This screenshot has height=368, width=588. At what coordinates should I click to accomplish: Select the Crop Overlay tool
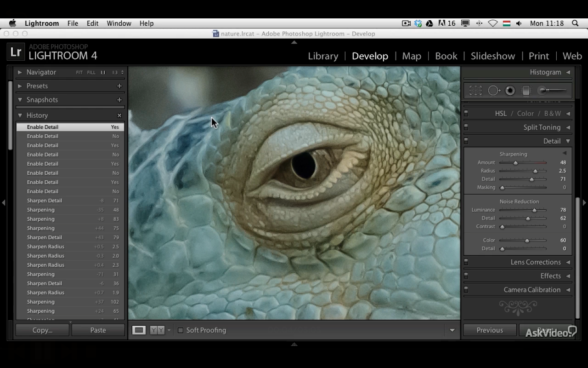[475, 91]
